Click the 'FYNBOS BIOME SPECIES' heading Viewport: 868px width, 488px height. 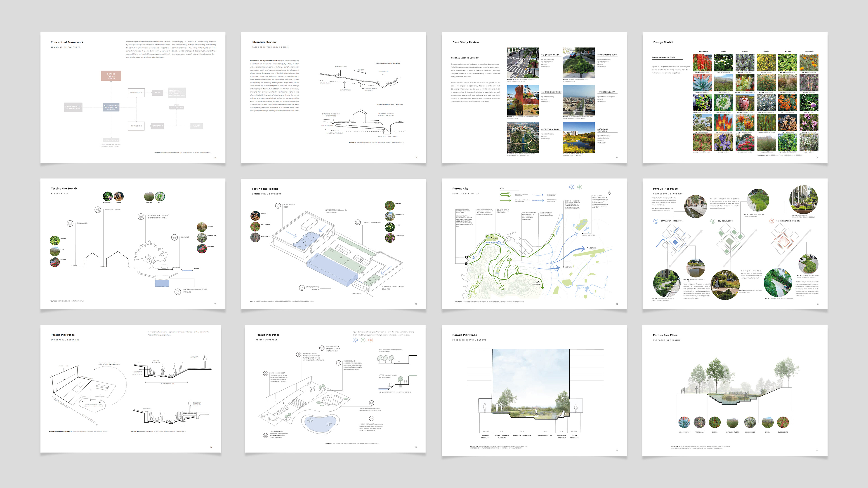[663, 57]
